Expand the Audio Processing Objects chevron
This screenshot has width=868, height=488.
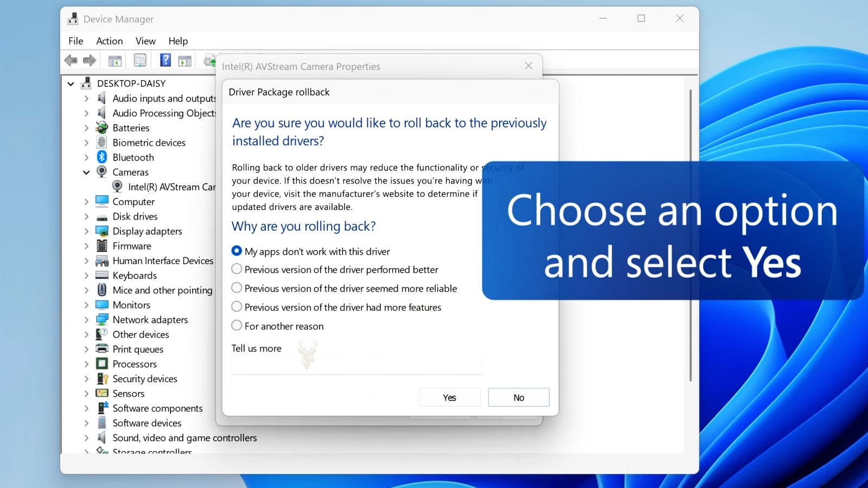[86, 113]
